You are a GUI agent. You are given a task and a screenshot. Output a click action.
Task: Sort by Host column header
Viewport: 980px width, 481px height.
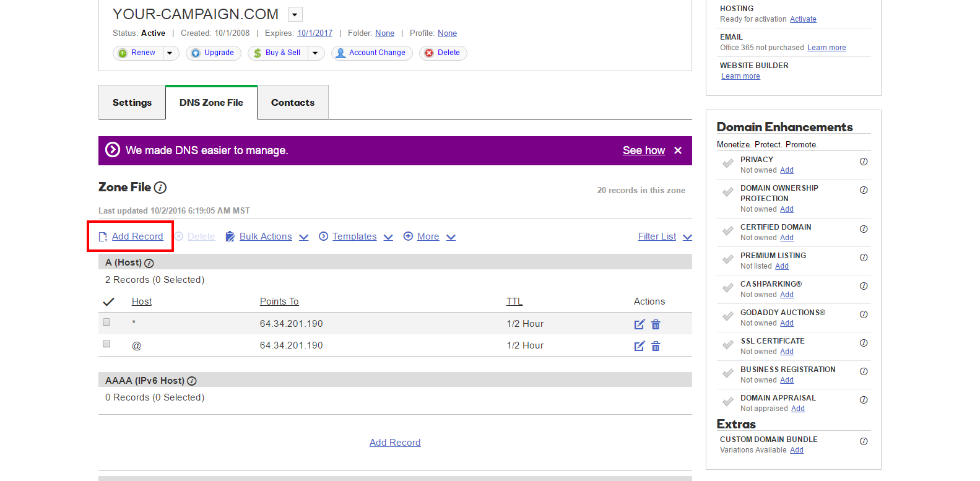click(142, 301)
